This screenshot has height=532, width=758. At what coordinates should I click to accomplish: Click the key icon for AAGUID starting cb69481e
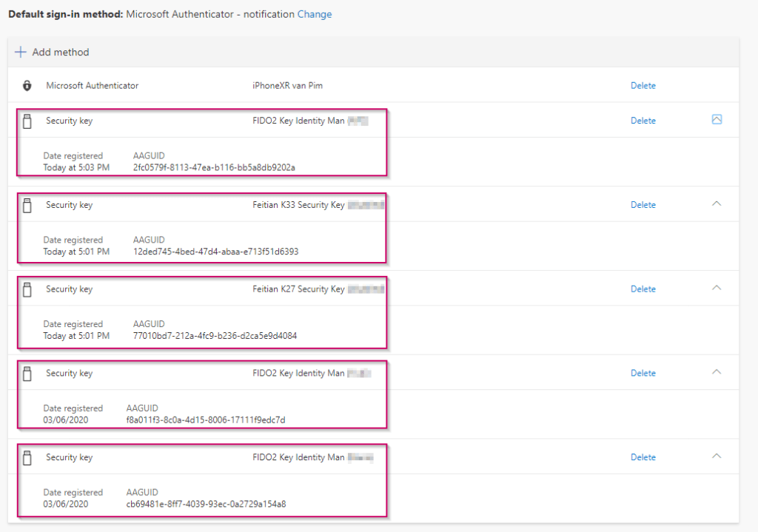[x=27, y=458]
